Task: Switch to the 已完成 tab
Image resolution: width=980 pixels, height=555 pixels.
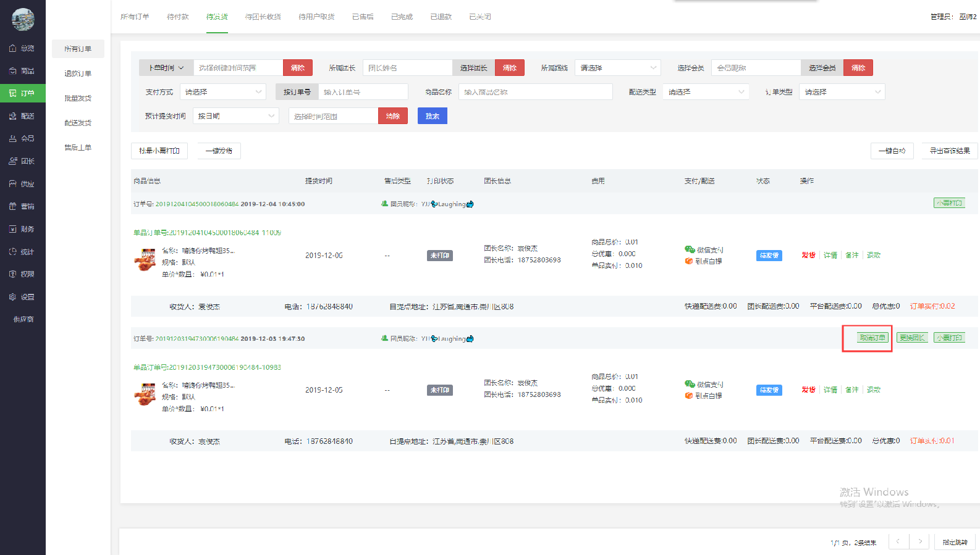Action: point(402,17)
